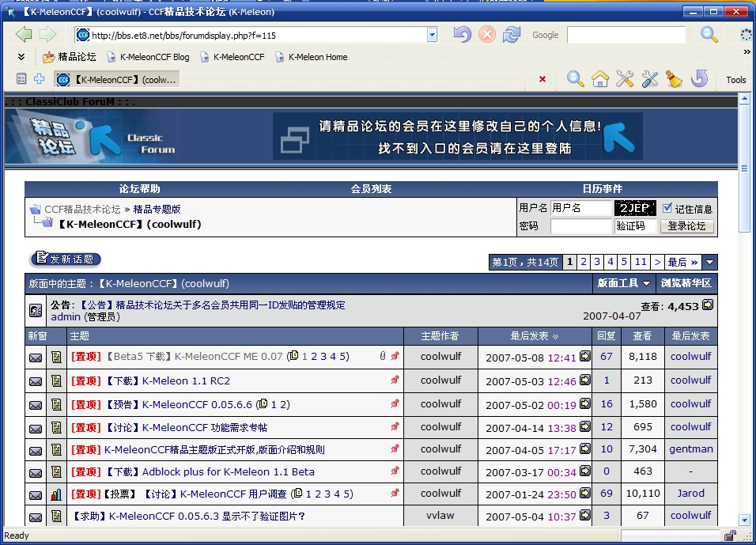Click the announcement icon beside 公告
756x545 pixels.
36,310
